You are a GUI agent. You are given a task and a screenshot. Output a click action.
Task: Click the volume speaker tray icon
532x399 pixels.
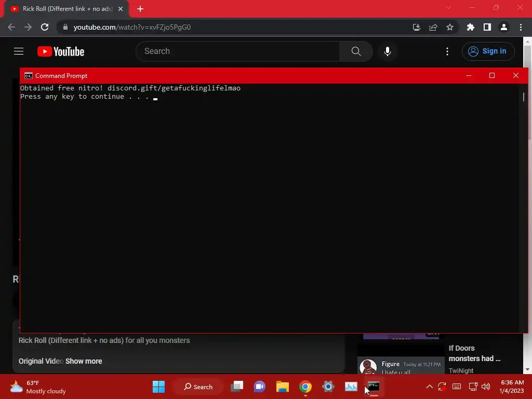[x=486, y=387]
